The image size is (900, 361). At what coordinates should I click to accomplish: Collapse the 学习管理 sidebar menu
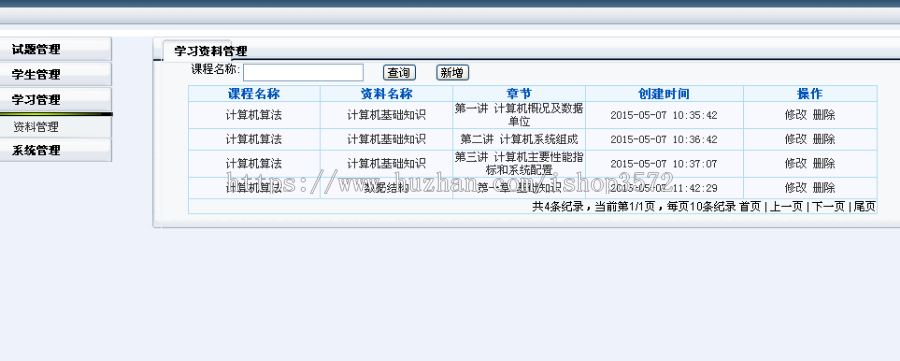pos(55,100)
